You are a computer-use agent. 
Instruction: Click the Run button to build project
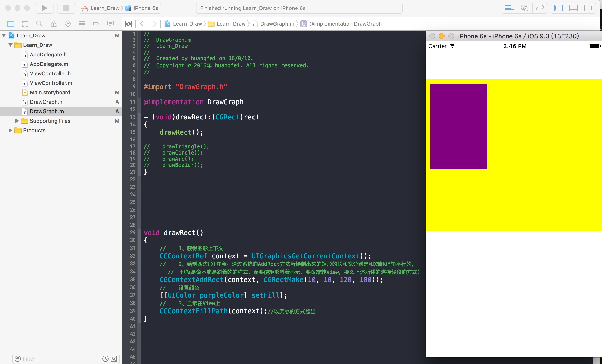45,7
